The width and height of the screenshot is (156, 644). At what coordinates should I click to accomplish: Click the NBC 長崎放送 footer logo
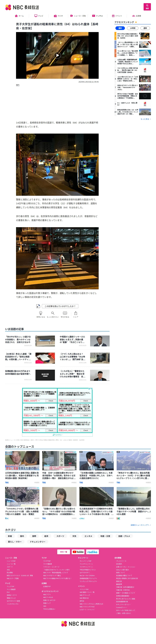(78, 624)
